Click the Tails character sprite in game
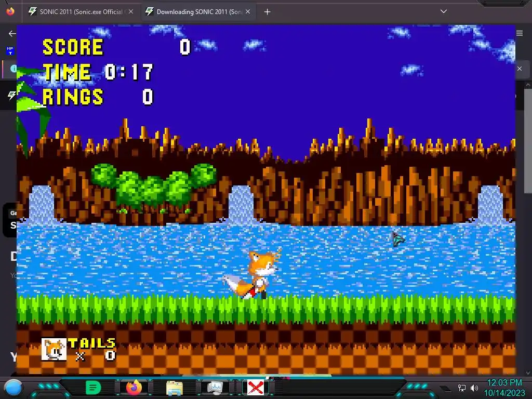 [x=252, y=274]
